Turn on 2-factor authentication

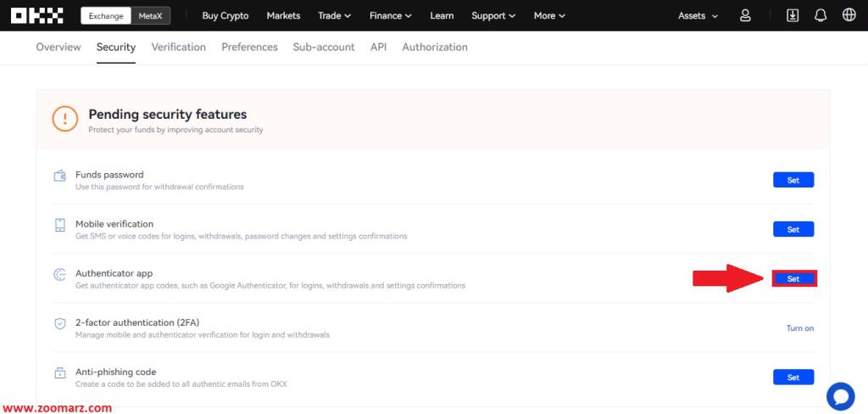tap(799, 328)
